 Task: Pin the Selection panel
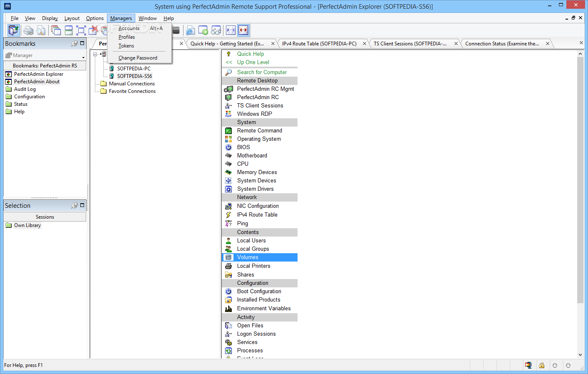(x=74, y=205)
